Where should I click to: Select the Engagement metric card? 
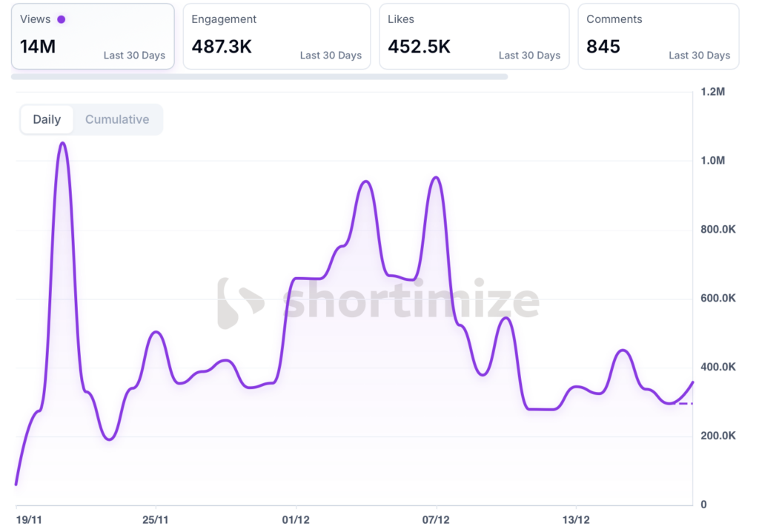(276, 36)
